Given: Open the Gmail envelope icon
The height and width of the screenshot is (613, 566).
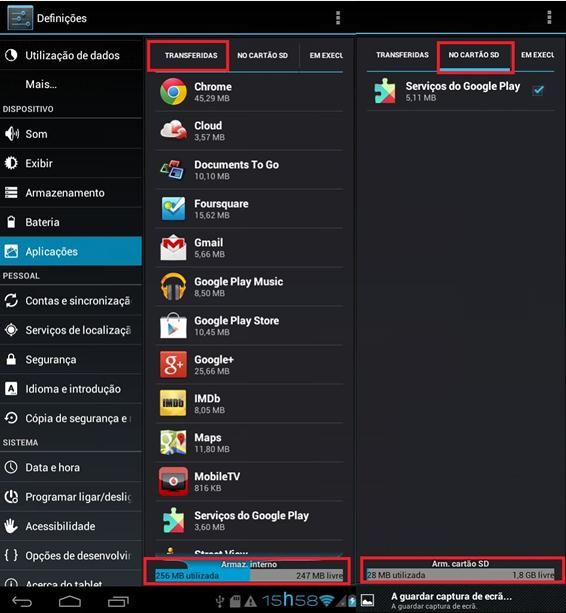Looking at the screenshot, I should (x=173, y=247).
